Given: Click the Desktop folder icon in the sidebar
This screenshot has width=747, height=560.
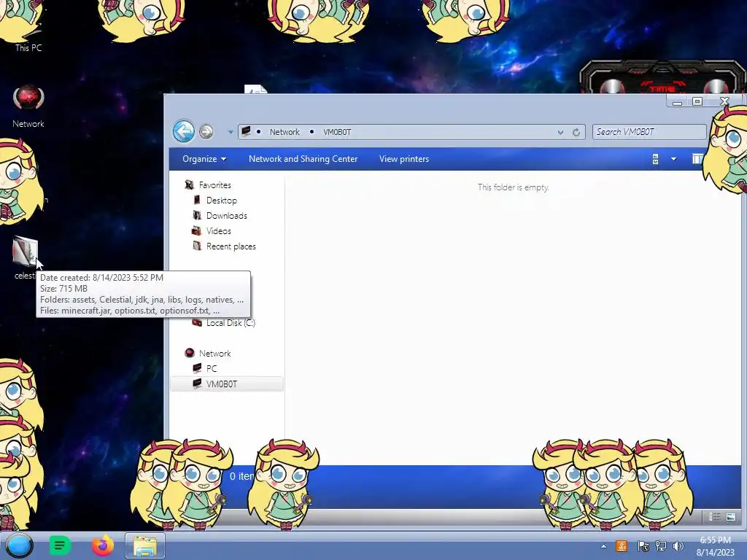Looking at the screenshot, I should [x=197, y=200].
